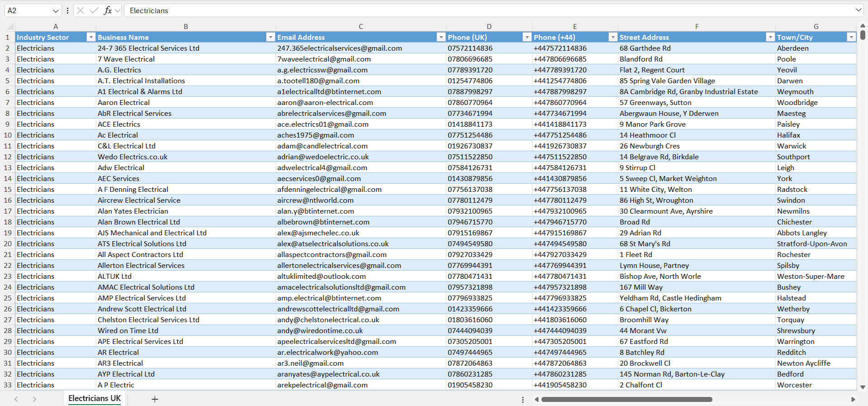Viewport: 868px width, 406px height.
Task: Select phone cell 01254774806
Action: coord(489,81)
